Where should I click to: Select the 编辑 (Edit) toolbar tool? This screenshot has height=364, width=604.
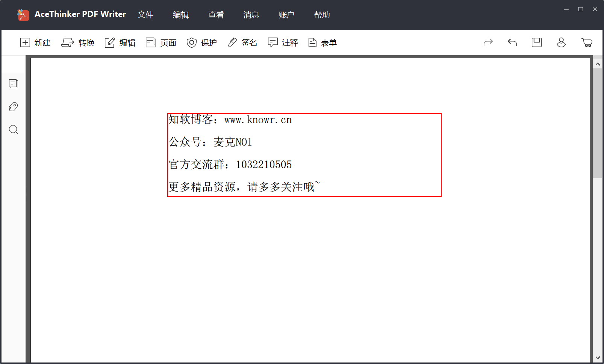pyautogui.click(x=120, y=42)
